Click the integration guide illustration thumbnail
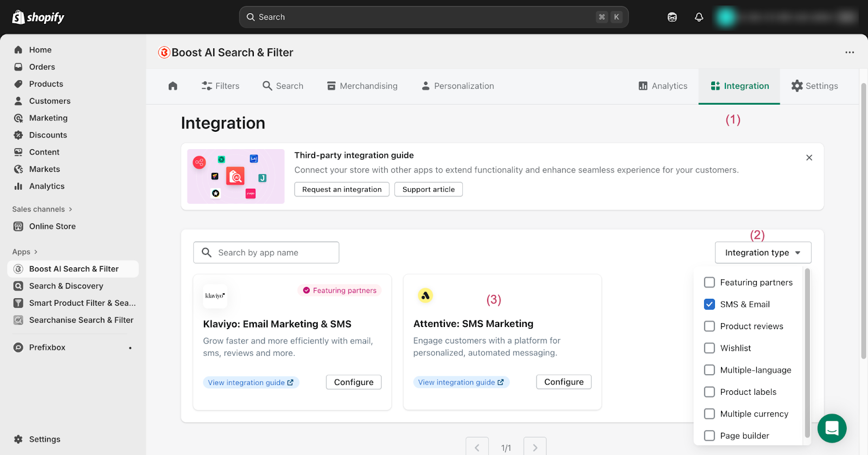This screenshot has height=455, width=868. pos(236,176)
